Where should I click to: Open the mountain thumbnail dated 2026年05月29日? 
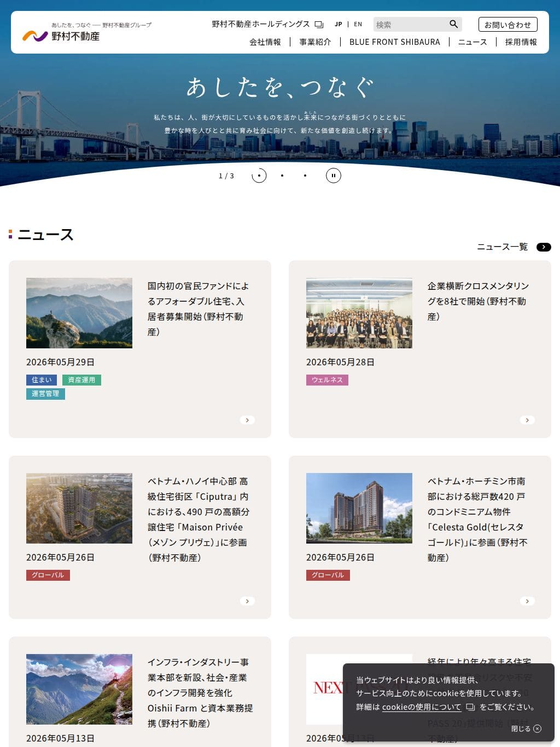[x=79, y=313]
